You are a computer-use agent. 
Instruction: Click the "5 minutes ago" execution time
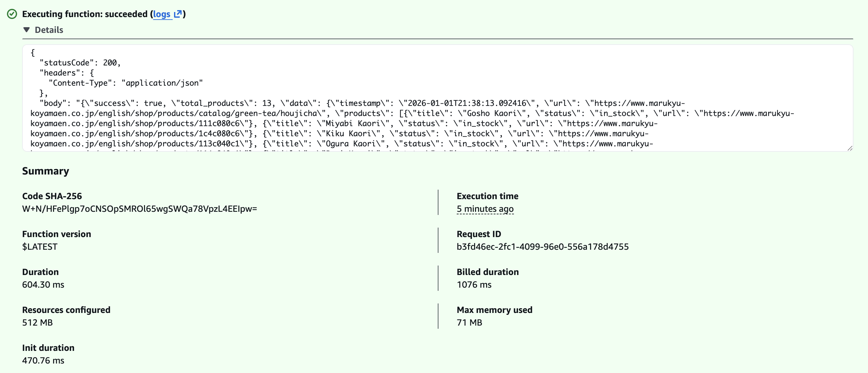pos(485,209)
